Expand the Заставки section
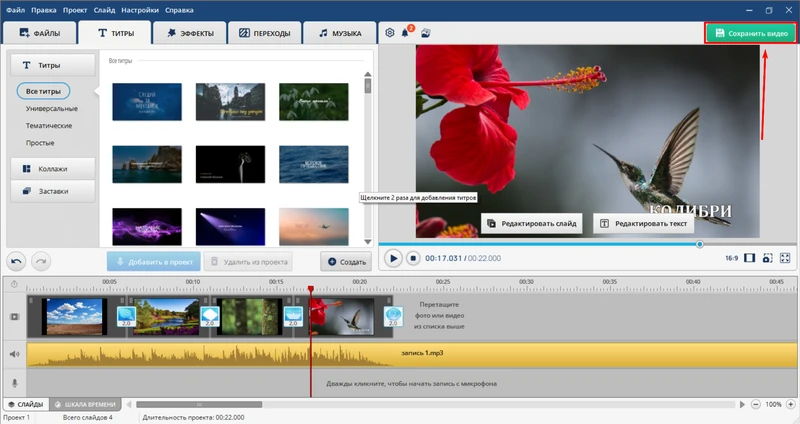 pos(53,190)
